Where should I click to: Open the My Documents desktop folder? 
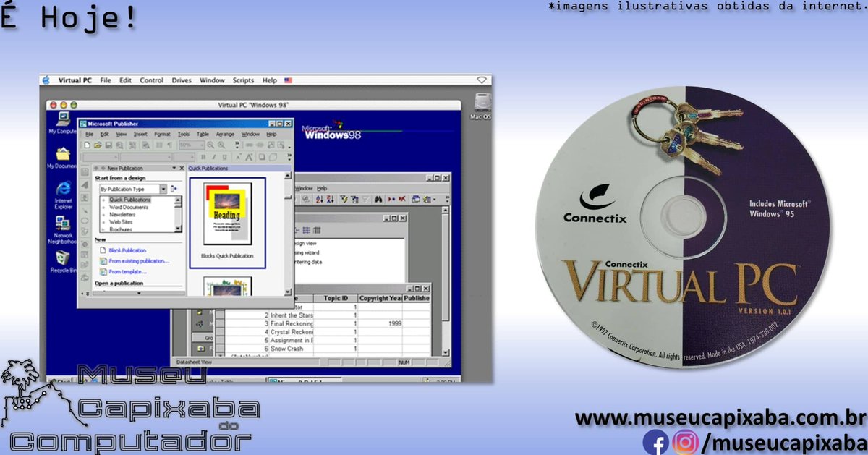(x=62, y=156)
